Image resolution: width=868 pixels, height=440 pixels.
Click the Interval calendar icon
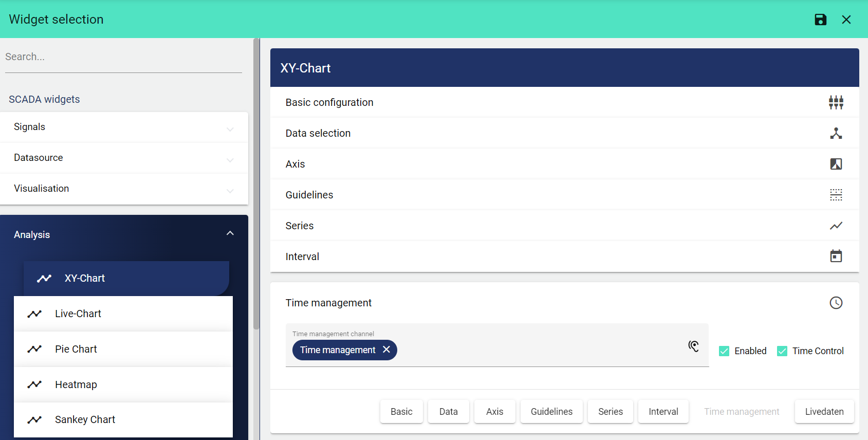(x=836, y=256)
